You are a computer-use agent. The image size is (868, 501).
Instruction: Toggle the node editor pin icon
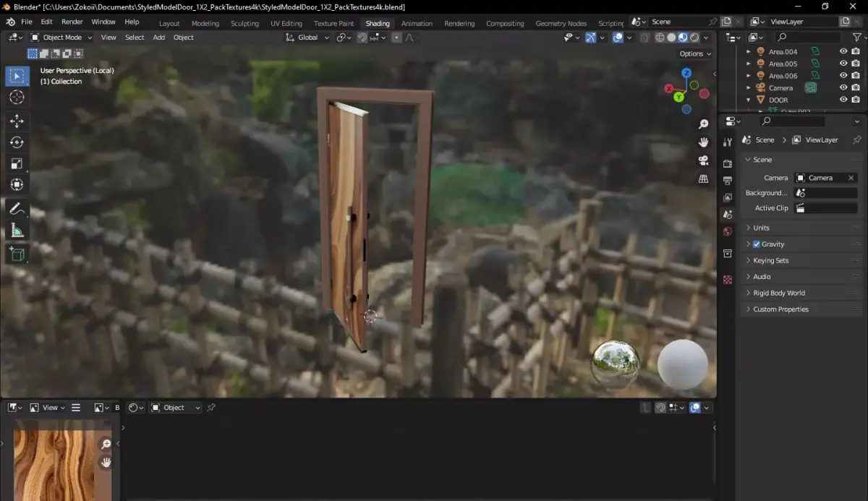tap(211, 408)
